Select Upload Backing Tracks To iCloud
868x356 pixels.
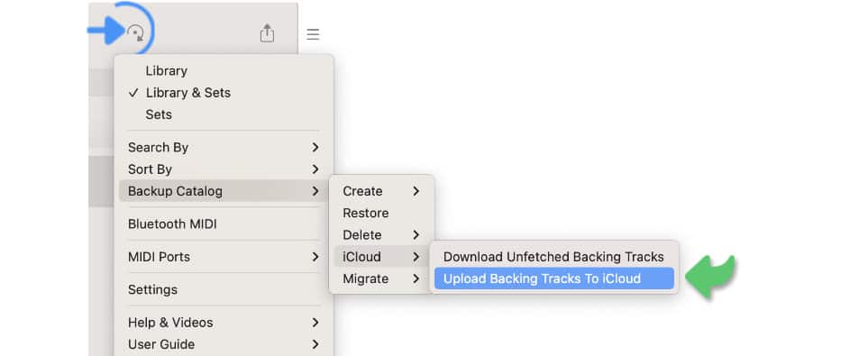[553, 278]
